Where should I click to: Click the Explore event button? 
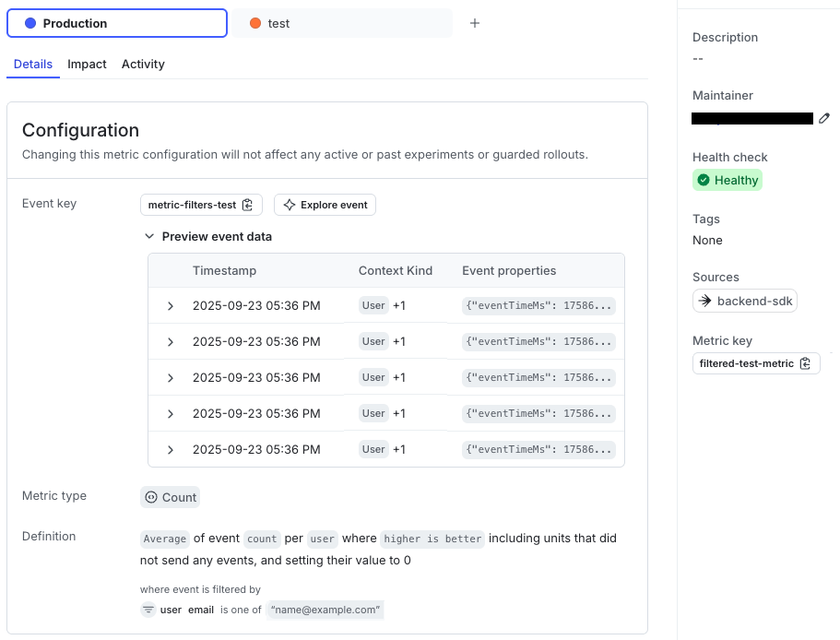click(x=325, y=205)
